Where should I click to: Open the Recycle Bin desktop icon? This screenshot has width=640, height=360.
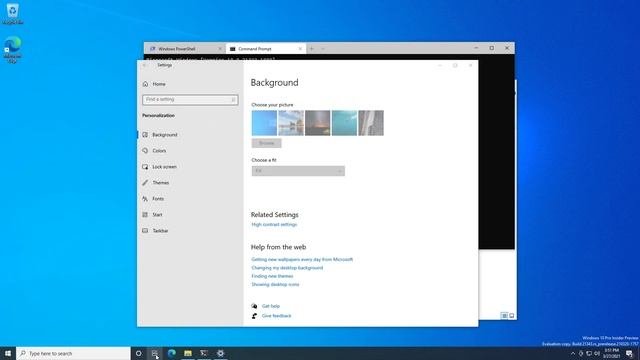click(13, 13)
